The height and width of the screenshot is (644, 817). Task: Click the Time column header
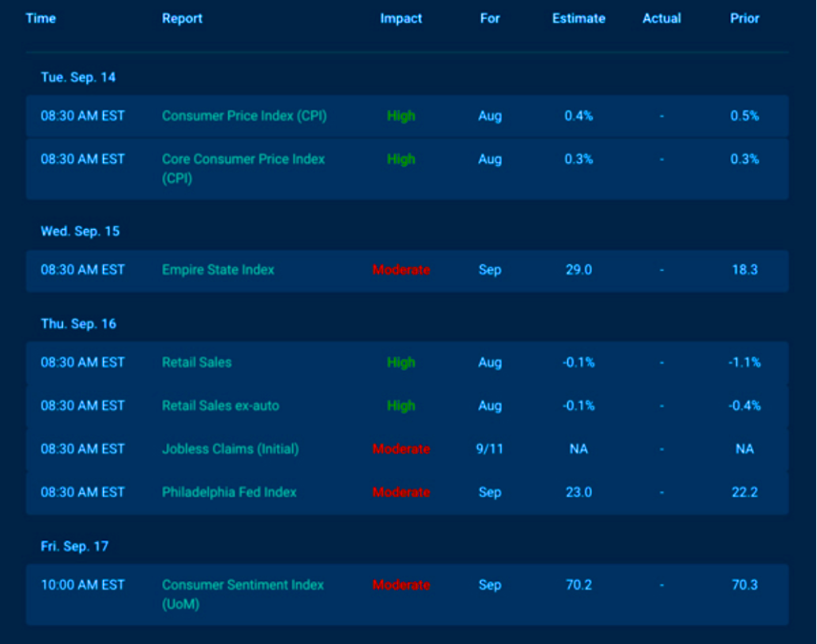click(41, 18)
